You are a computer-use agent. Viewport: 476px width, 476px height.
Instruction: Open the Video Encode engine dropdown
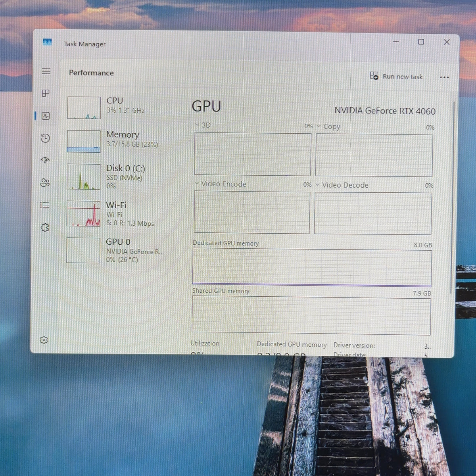click(221, 184)
